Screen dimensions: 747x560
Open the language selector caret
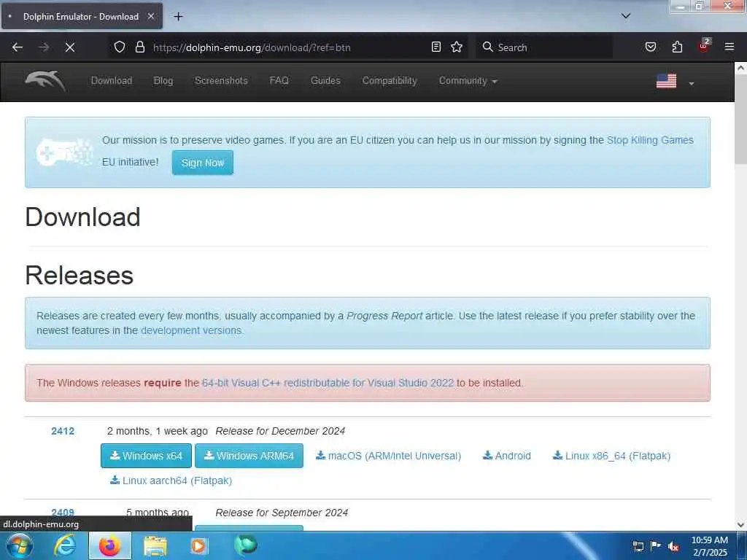click(x=692, y=83)
